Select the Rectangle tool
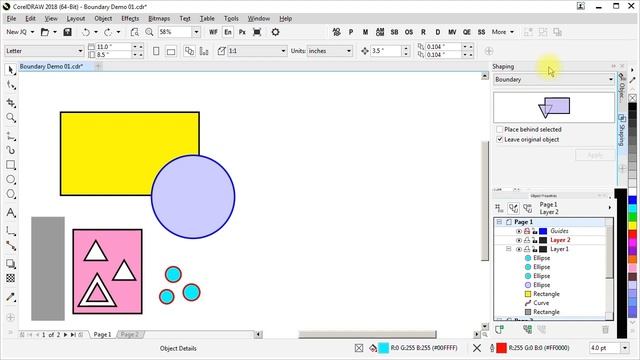Viewport: 640px width, 360px height. click(x=11, y=165)
